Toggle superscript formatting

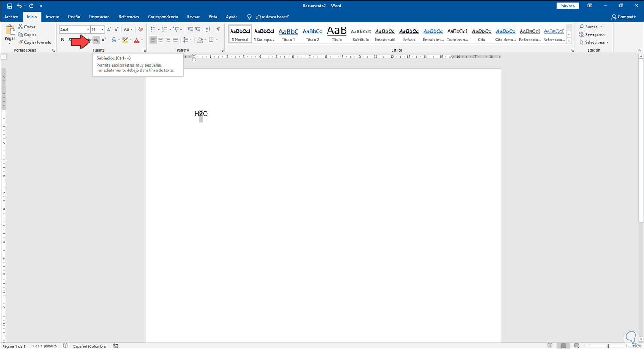point(103,40)
